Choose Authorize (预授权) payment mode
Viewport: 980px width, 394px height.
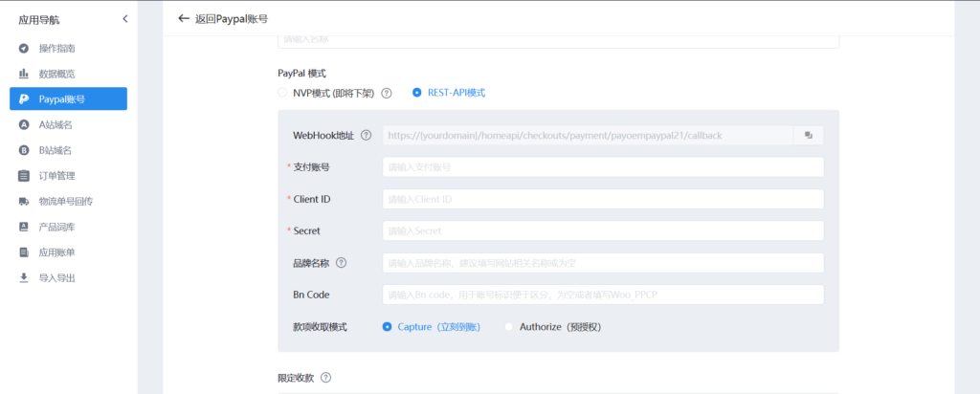(x=509, y=327)
